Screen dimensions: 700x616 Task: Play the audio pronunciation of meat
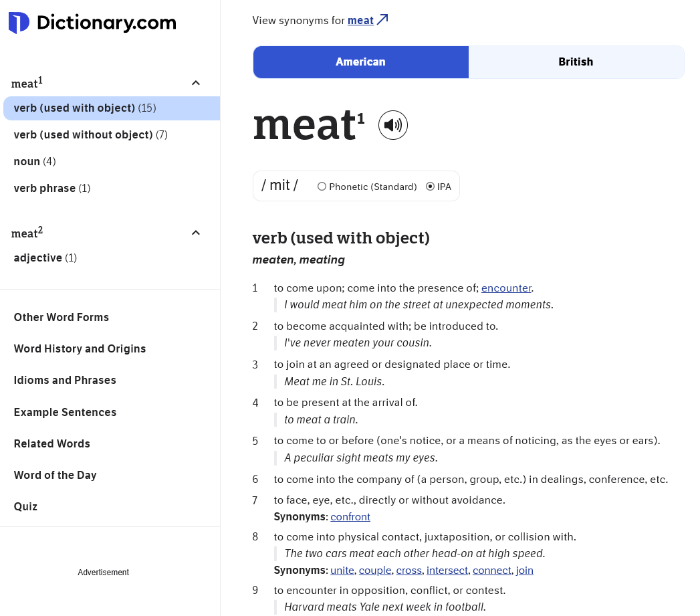click(393, 125)
